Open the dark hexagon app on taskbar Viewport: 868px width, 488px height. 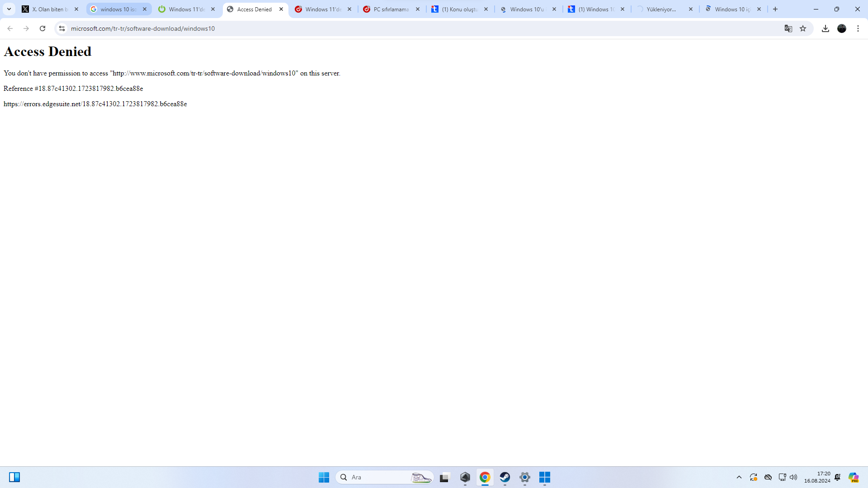465,477
